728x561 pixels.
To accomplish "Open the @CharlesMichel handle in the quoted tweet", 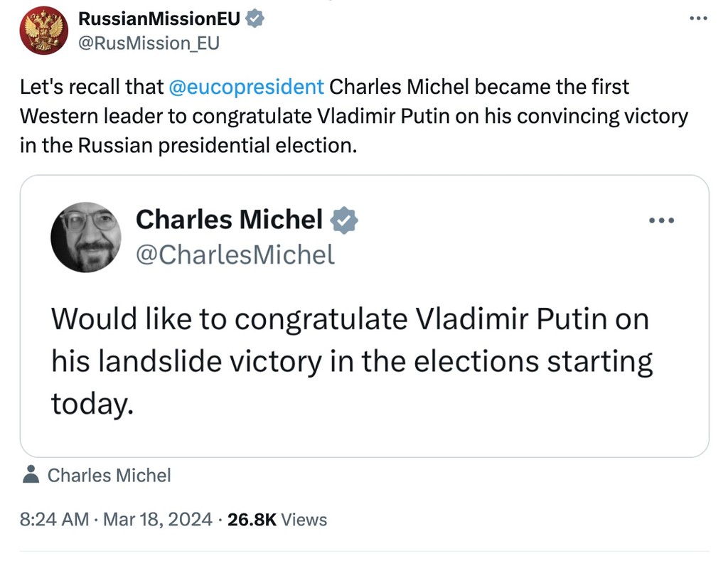I will pyautogui.click(x=235, y=254).
